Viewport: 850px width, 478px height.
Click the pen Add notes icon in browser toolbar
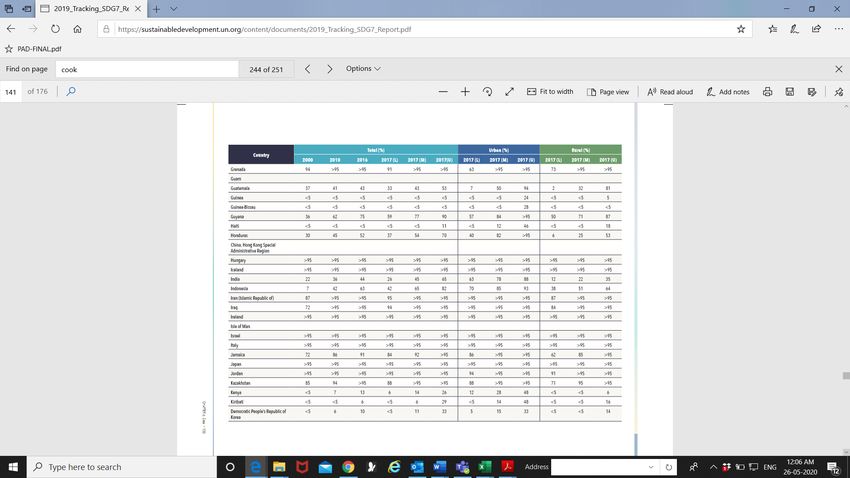[x=794, y=29]
